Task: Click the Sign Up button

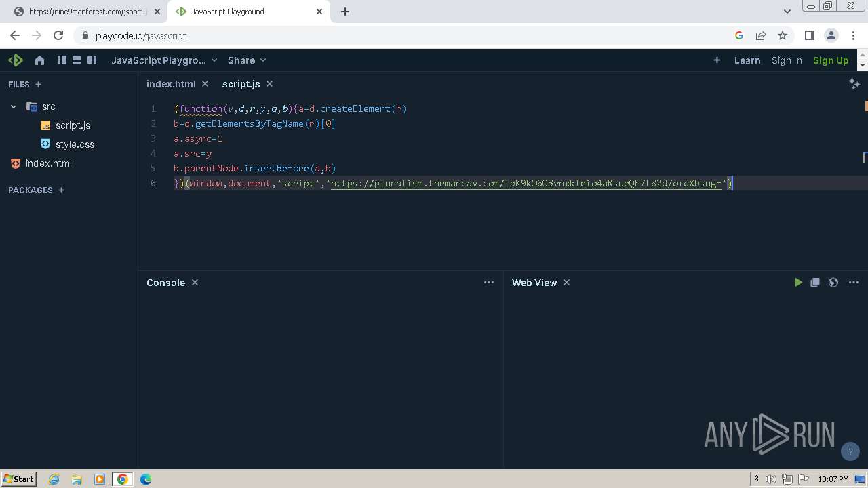Action: pos(831,60)
